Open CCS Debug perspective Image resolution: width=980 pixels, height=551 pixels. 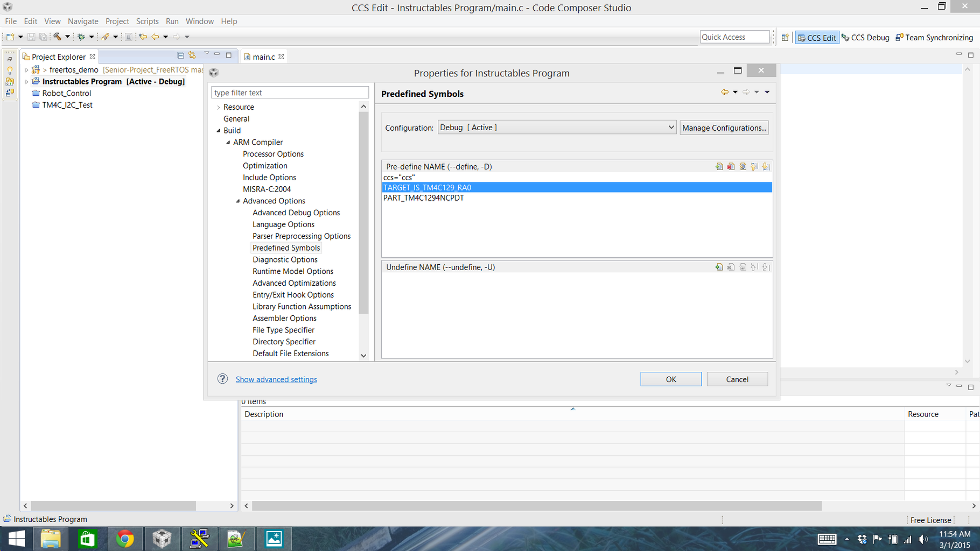pos(865,37)
